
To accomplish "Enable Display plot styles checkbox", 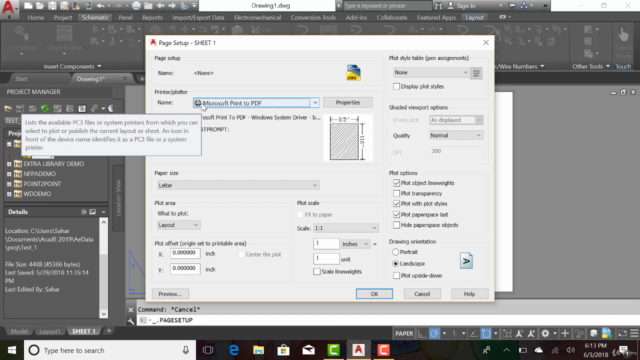I will tap(396, 87).
